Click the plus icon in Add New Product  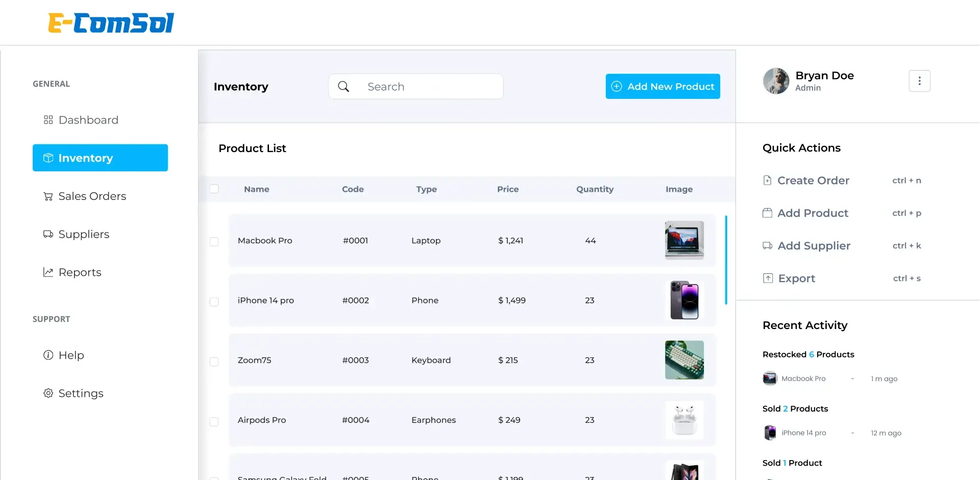click(x=617, y=87)
